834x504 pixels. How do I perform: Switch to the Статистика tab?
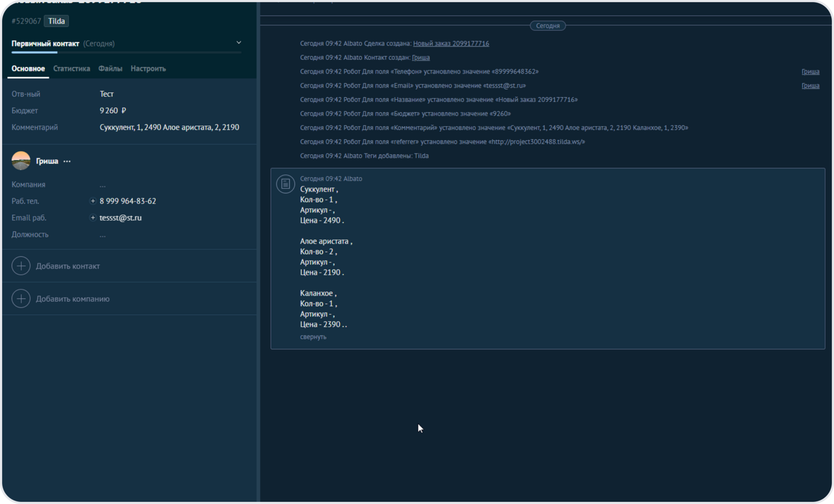pyautogui.click(x=71, y=68)
